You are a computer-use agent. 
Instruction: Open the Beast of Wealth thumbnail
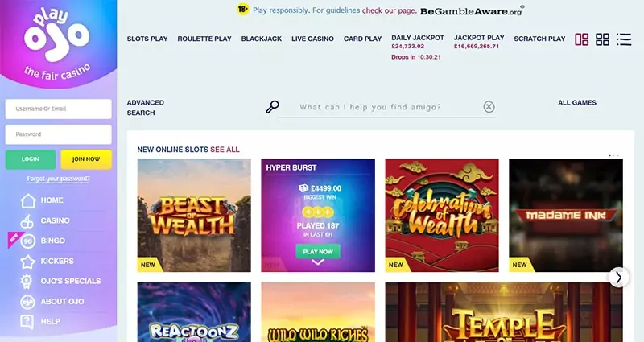(x=194, y=215)
